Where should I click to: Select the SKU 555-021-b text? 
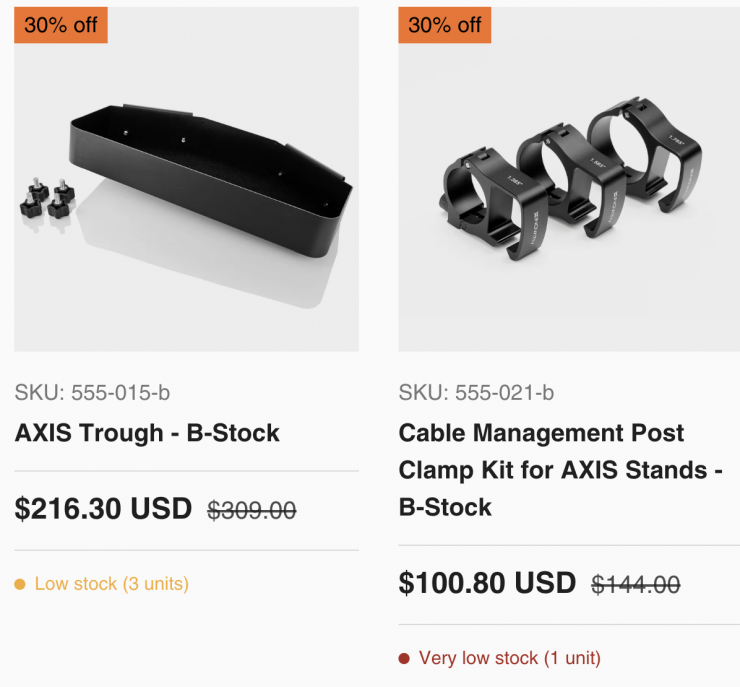coord(476,392)
